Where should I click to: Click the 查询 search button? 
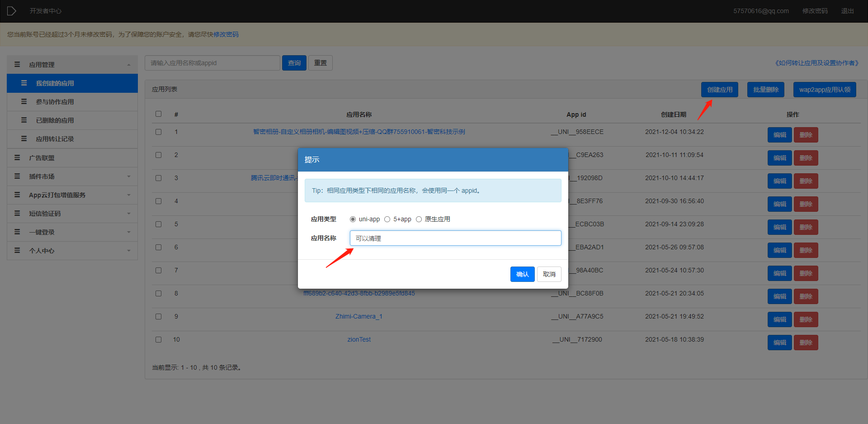(294, 63)
